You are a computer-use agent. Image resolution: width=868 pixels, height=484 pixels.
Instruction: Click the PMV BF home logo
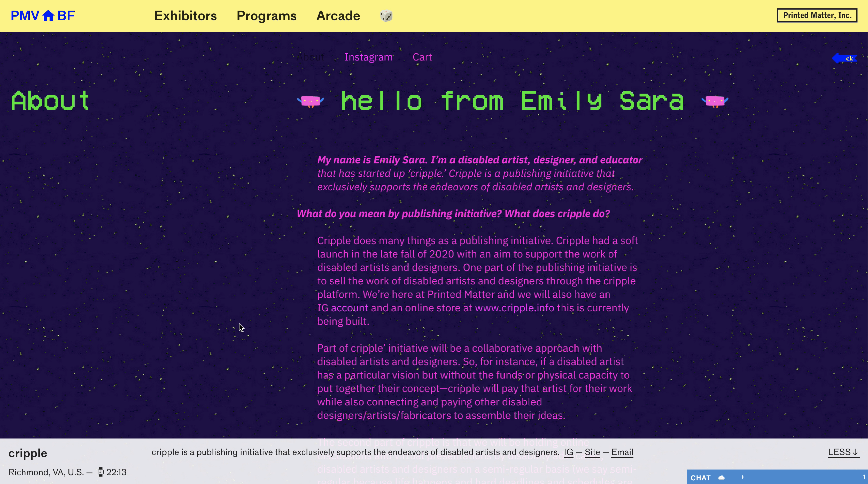[43, 16]
